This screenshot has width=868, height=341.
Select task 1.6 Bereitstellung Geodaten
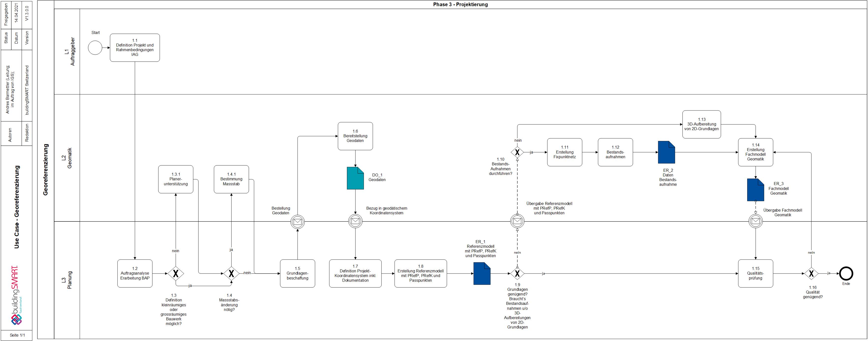click(x=355, y=136)
